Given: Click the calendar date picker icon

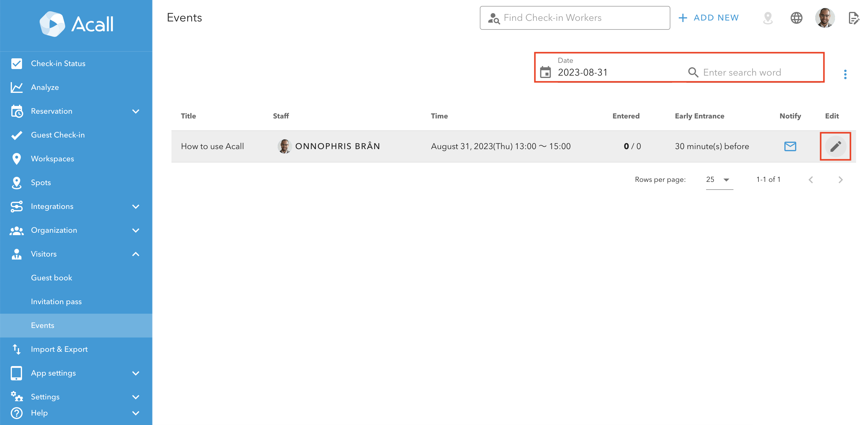Looking at the screenshot, I should [x=546, y=72].
